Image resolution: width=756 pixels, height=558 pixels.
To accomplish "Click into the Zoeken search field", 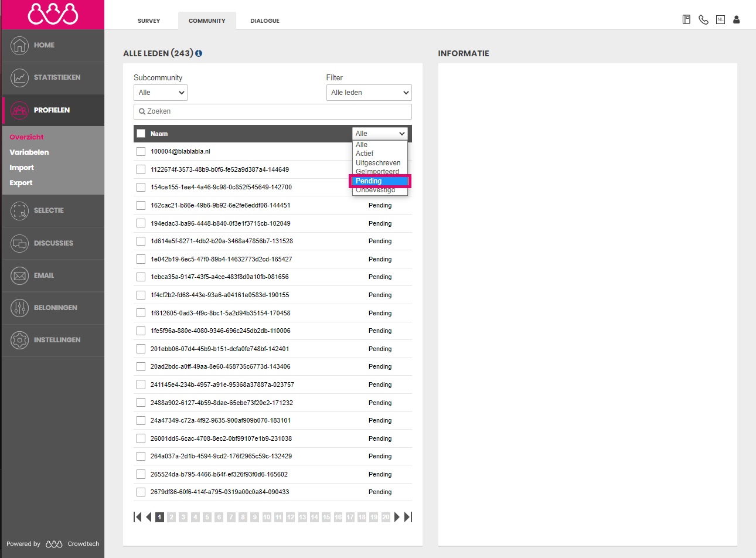I will click(x=273, y=111).
